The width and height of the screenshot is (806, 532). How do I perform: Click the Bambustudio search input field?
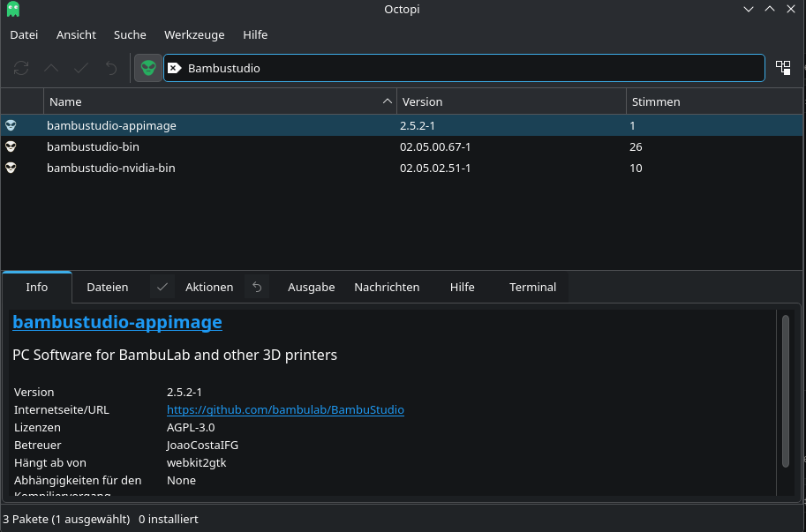pyautogui.click(x=464, y=68)
